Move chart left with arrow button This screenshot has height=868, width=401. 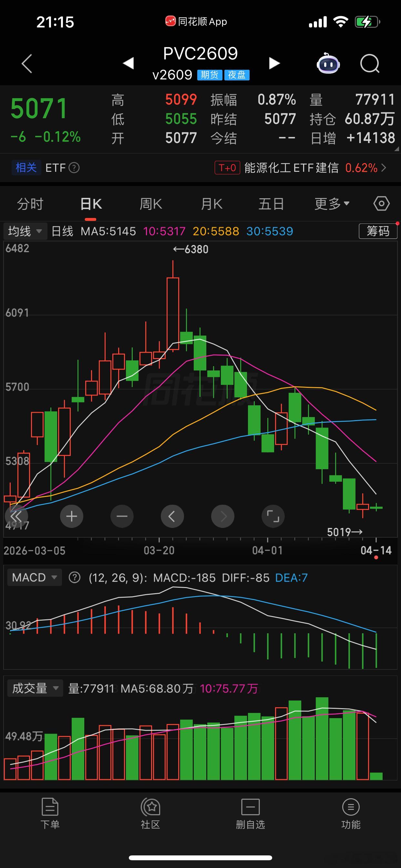tap(172, 516)
